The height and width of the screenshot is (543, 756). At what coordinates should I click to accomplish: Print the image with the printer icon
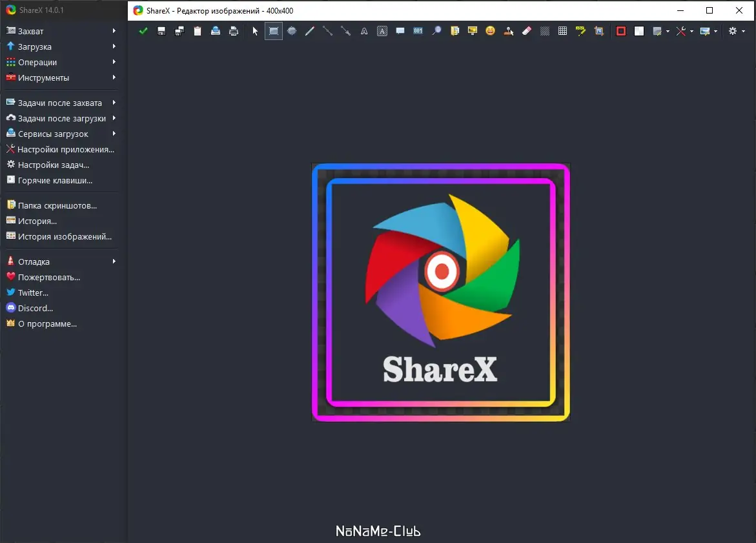[x=234, y=31]
